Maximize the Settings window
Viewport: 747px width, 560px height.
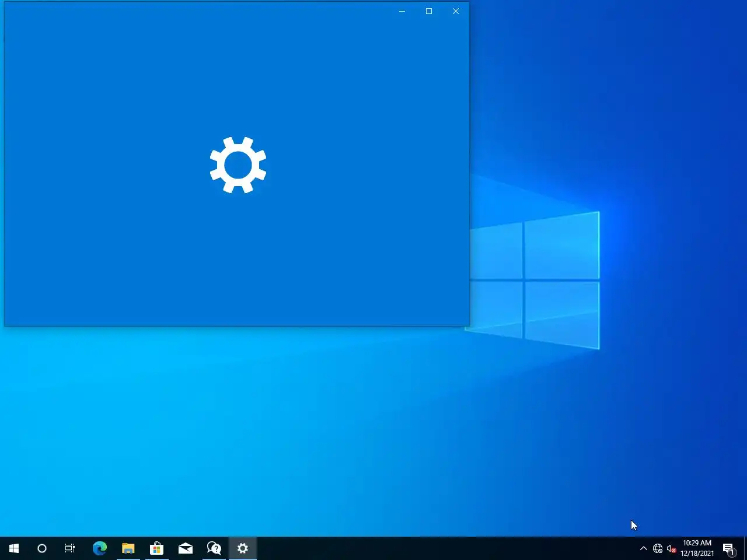429,11
